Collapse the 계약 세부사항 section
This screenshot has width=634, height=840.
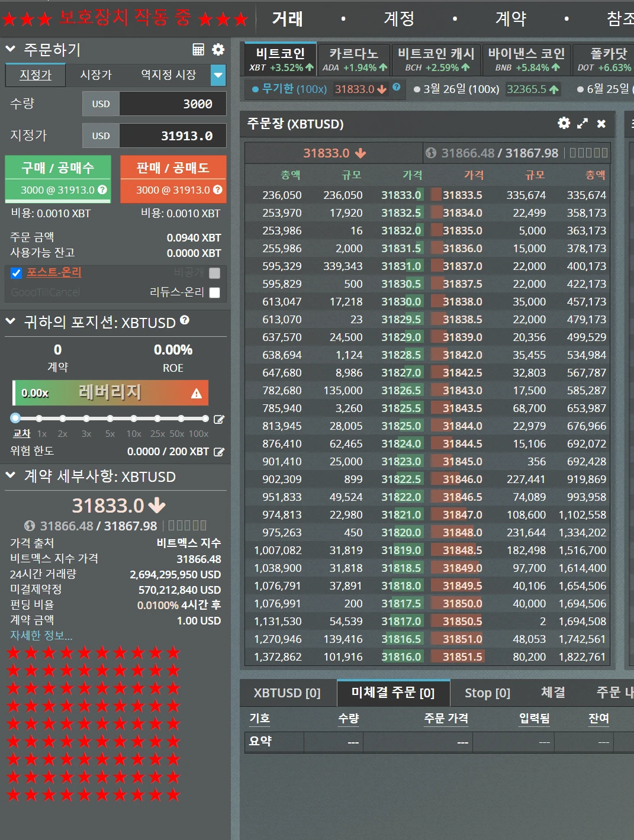9,477
